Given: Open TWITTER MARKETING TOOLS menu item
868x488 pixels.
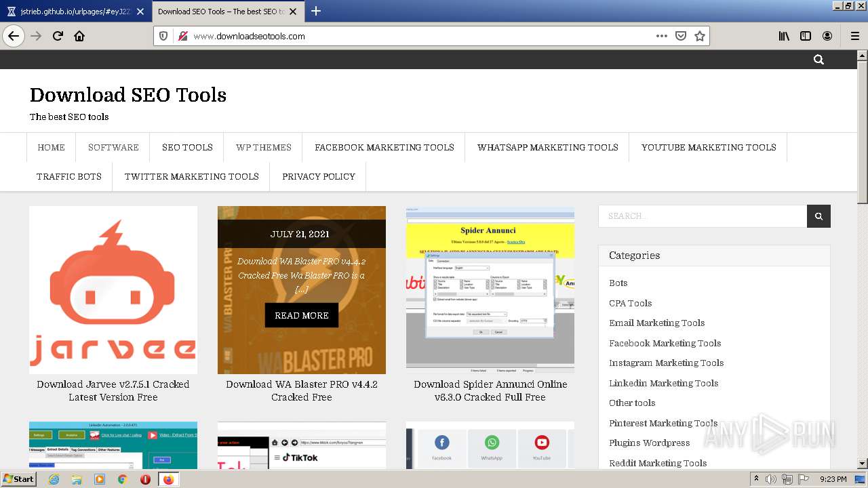Looking at the screenshot, I should coord(192,176).
